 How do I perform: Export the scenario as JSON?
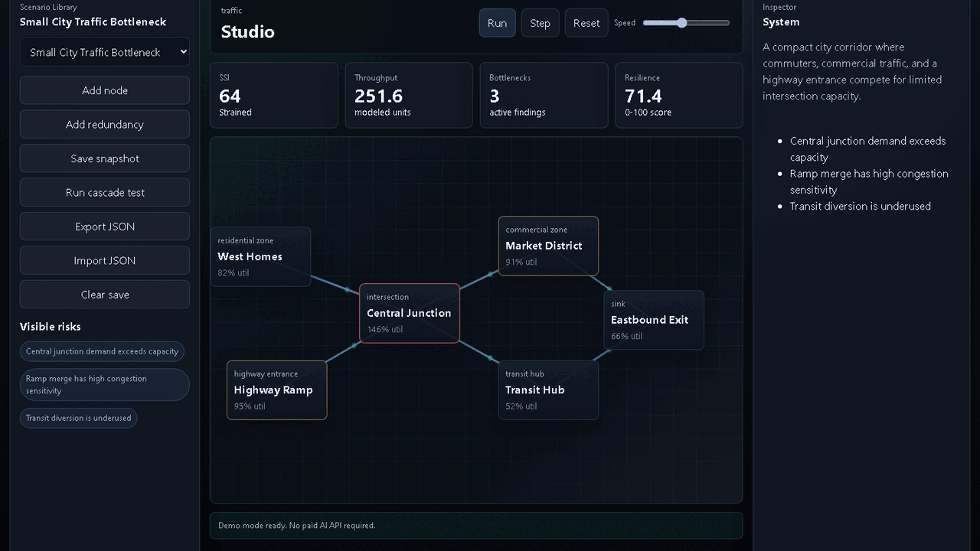(x=104, y=227)
